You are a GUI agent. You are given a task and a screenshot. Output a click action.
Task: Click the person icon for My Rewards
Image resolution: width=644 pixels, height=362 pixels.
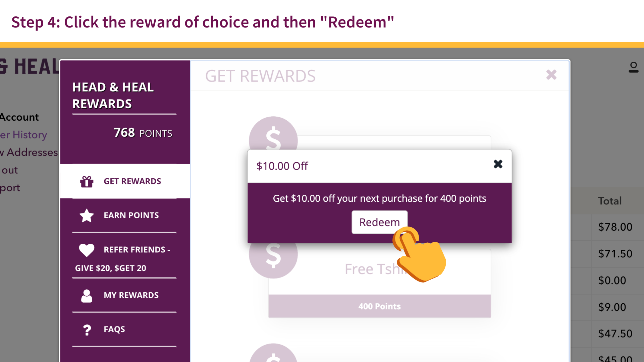point(87,296)
